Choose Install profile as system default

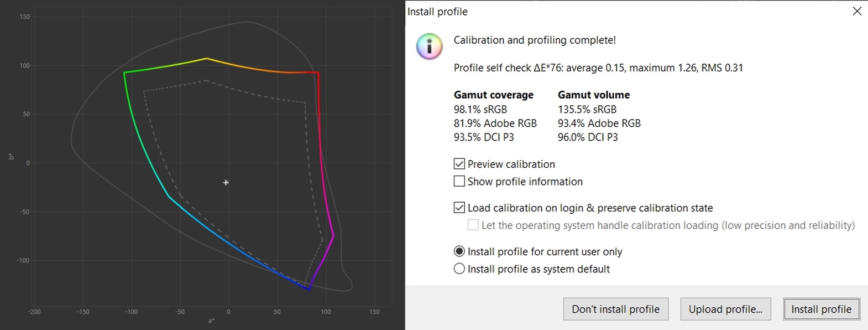pos(459,269)
